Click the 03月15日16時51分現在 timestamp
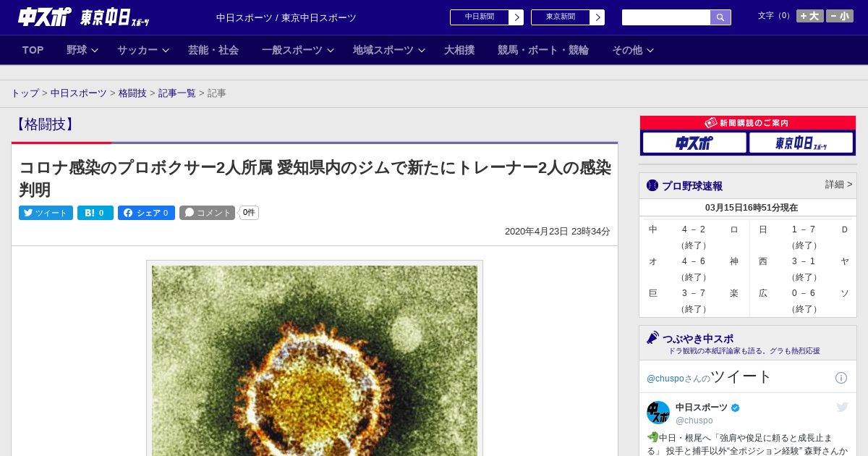Image resolution: width=868 pixels, height=456 pixels. (x=752, y=208)
